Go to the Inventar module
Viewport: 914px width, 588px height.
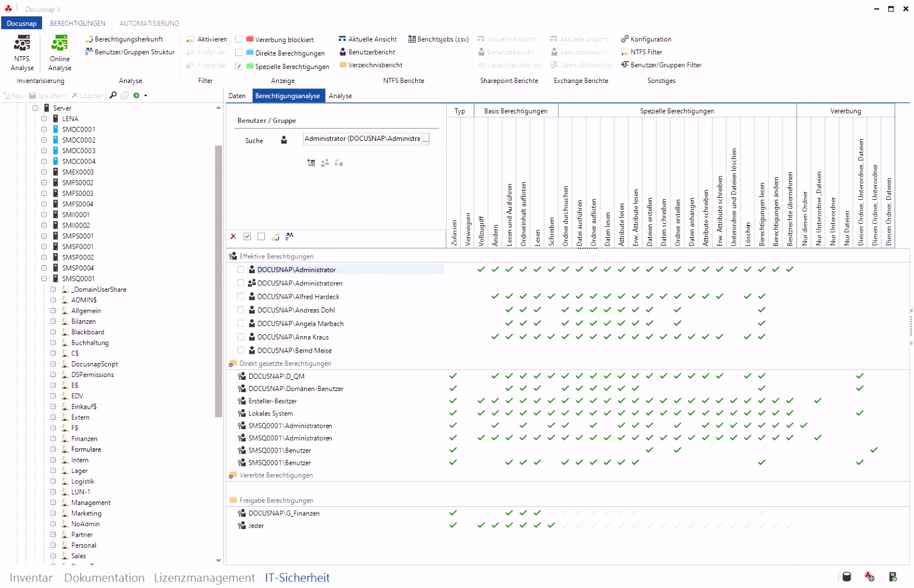31,577
